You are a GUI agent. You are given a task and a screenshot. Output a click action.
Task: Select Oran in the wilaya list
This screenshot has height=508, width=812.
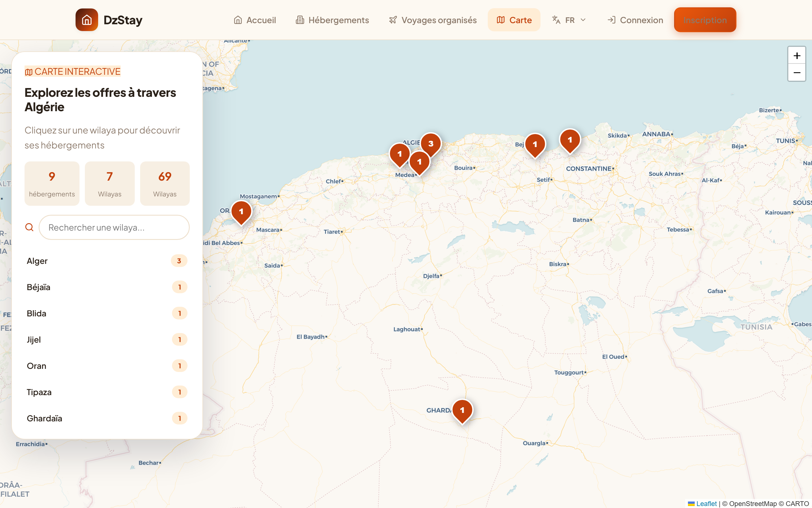pos(107,365)
